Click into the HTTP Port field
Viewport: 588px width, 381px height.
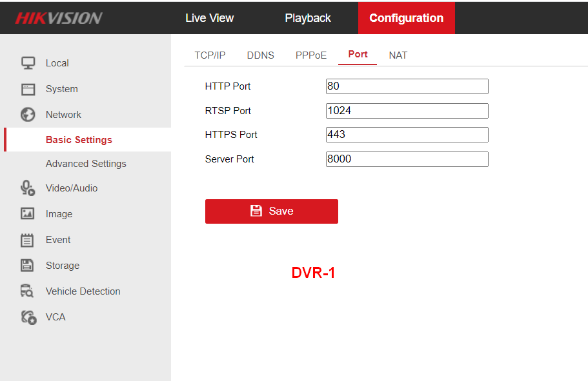(x=407, y=86)
